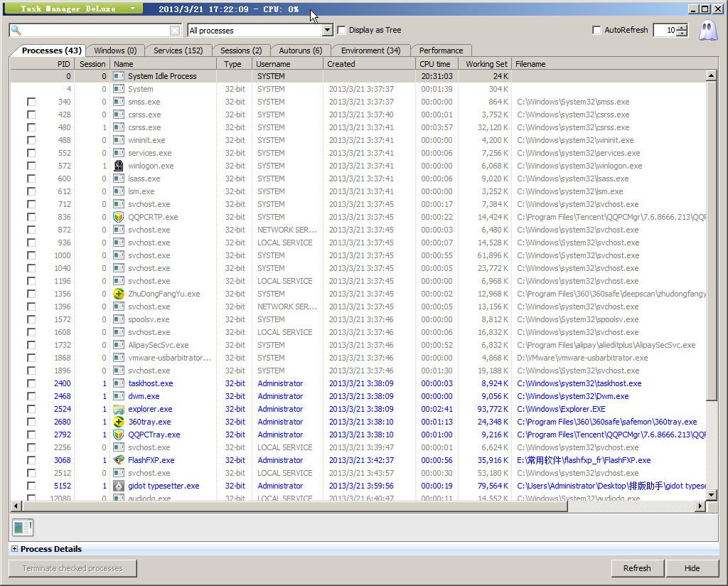Select the csrss.exe row with PID 480
Image resolution: width=728 pixels, height=586 pixels.
tap(358, 127)
